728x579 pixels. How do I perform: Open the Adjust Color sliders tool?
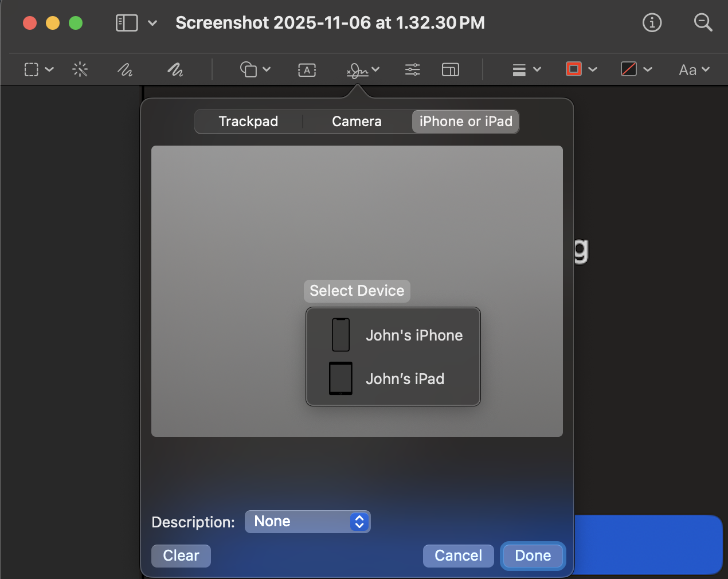tap(413, 70)
